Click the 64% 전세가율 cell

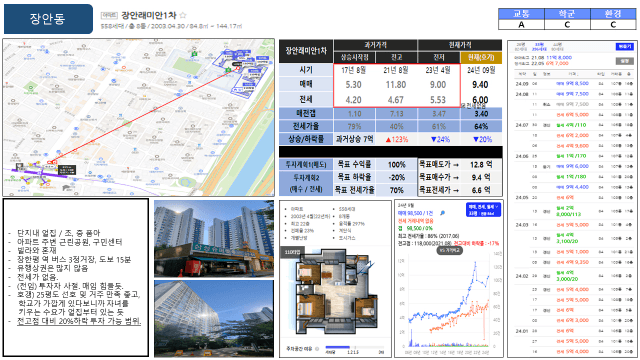[x=481, y=127]
